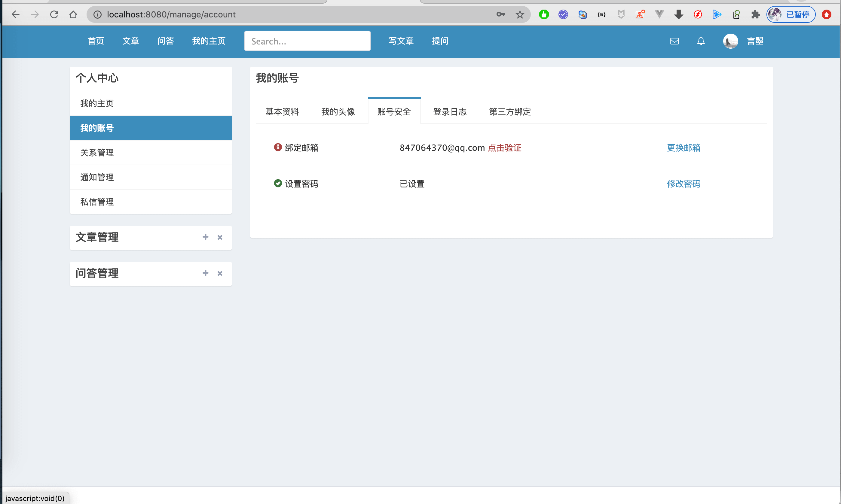Open 关系管理 in the sidebar

coord(97,153)
